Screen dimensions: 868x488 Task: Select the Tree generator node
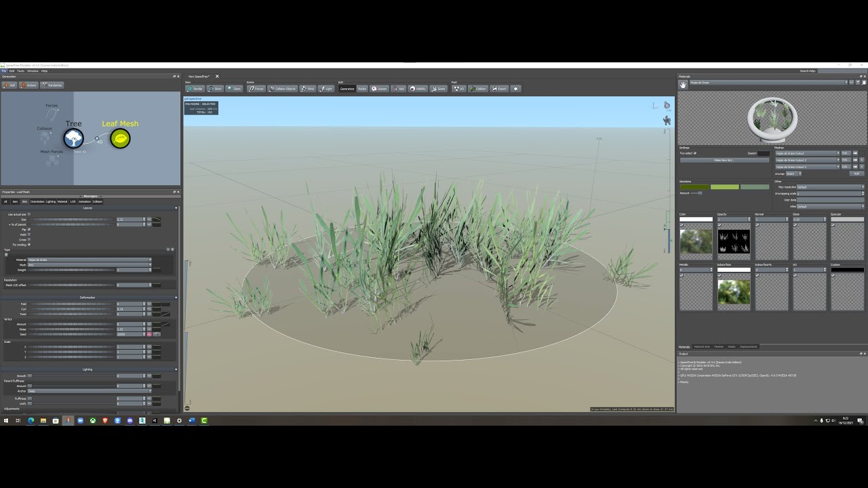[x=73, y=138]
